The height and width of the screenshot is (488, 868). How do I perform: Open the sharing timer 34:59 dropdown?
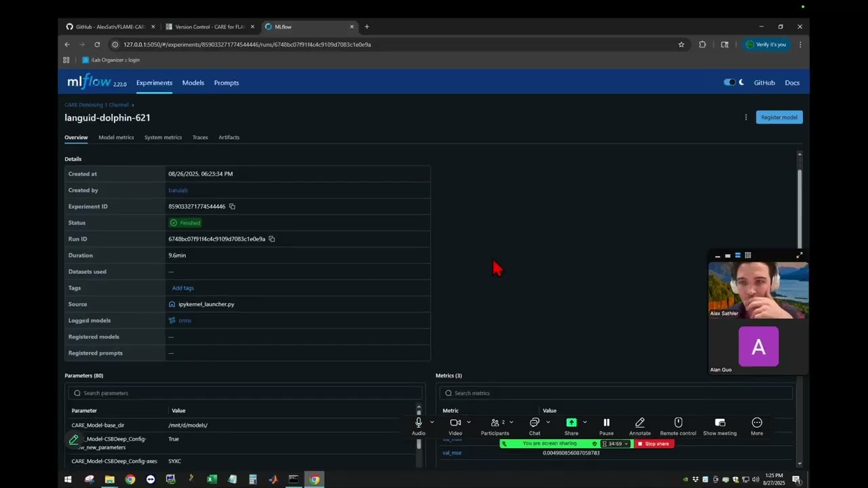pyautogui.click(x=616, y=444)
